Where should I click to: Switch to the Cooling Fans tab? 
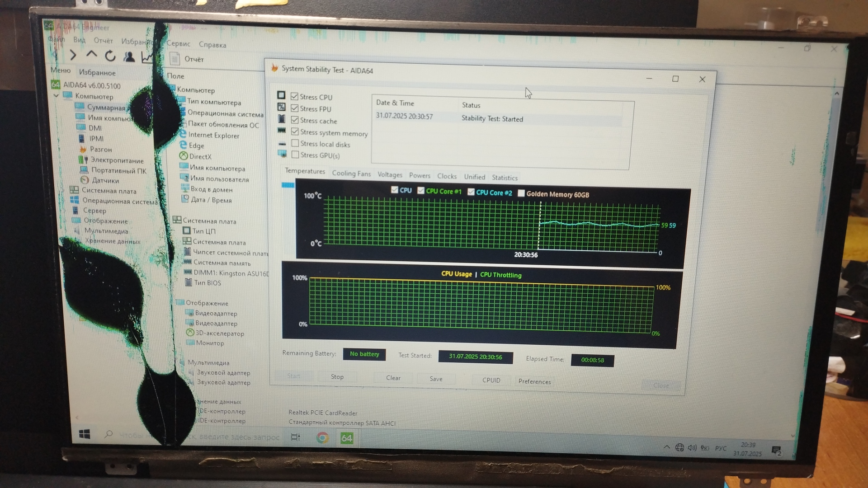click(351, 174)
